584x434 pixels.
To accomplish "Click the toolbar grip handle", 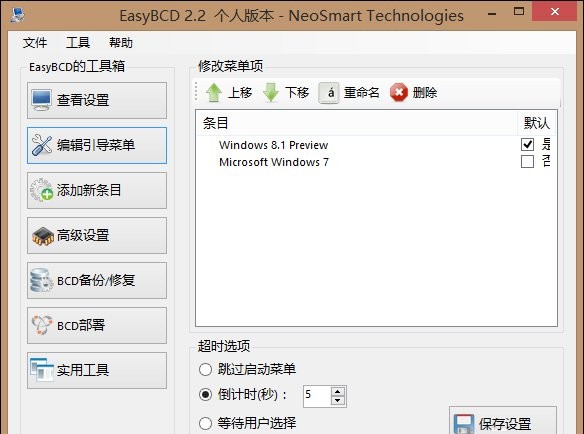I will [x=196, y=92].
